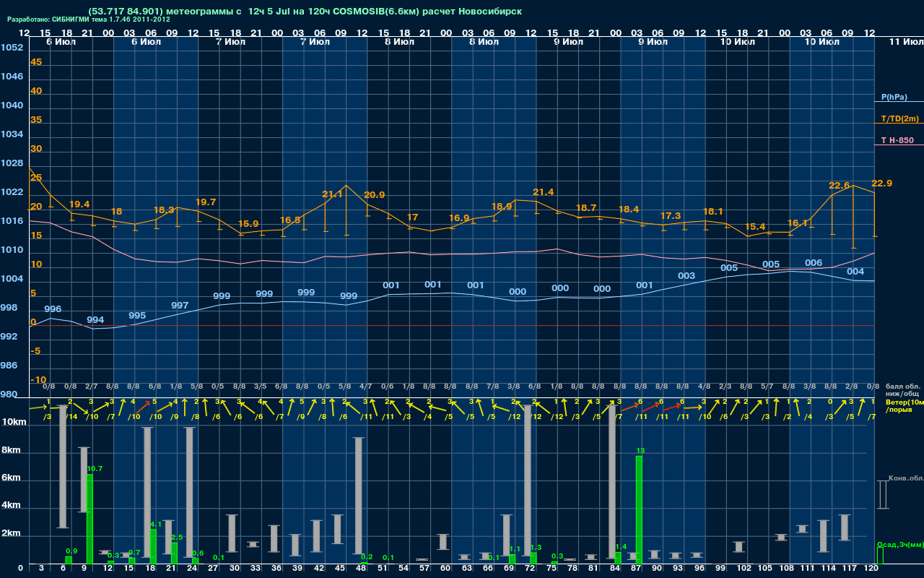Screen dimensions: 924x578
Task: Click the 1.3 precipitation value
Action: click(536, 548)
